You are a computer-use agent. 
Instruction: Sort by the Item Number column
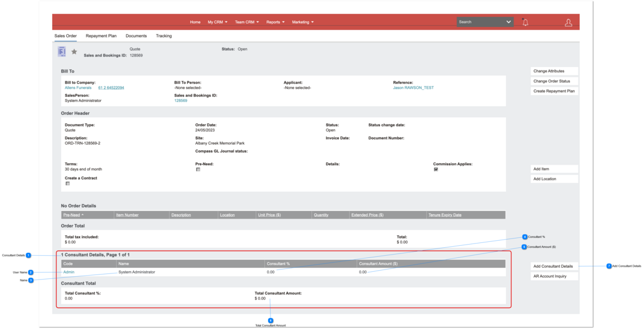[x=127, y=215]
